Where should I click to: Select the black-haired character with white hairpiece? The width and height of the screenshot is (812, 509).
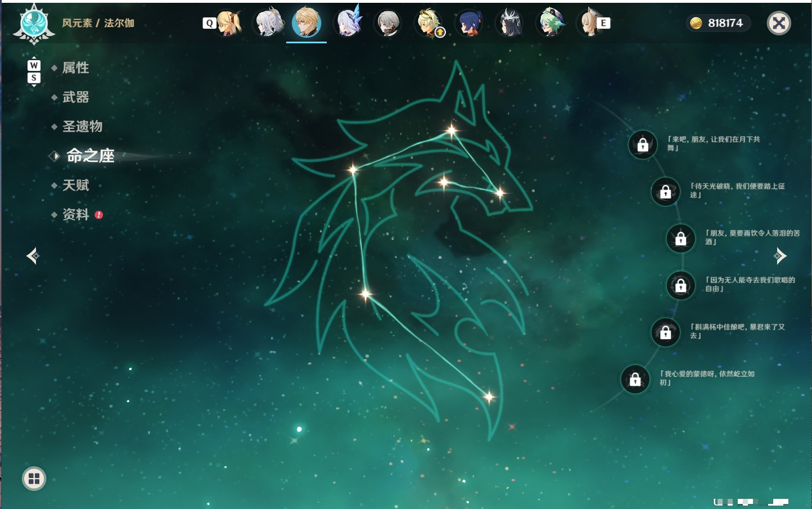509,23
